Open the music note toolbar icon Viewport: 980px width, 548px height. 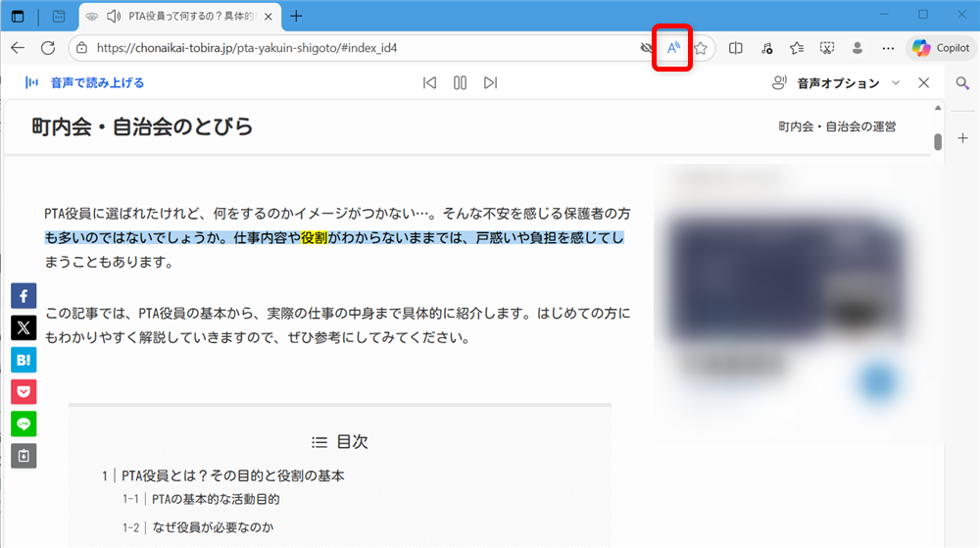click(767, 48)
